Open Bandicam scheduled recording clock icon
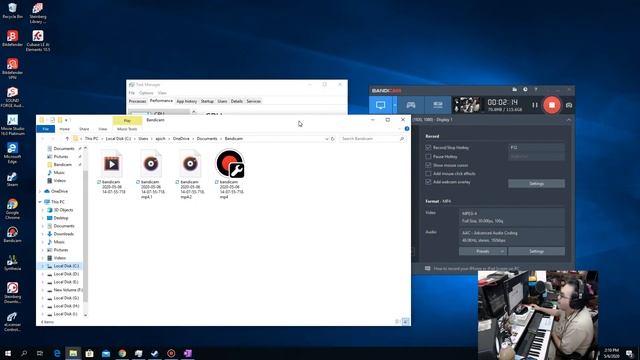 525,89
